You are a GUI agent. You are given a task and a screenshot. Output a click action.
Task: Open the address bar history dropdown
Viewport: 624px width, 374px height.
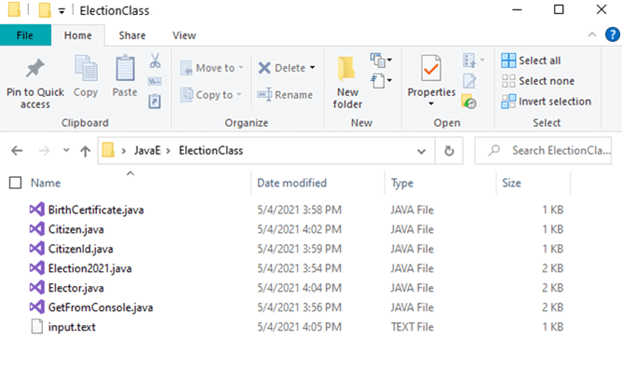coord(421,151)
